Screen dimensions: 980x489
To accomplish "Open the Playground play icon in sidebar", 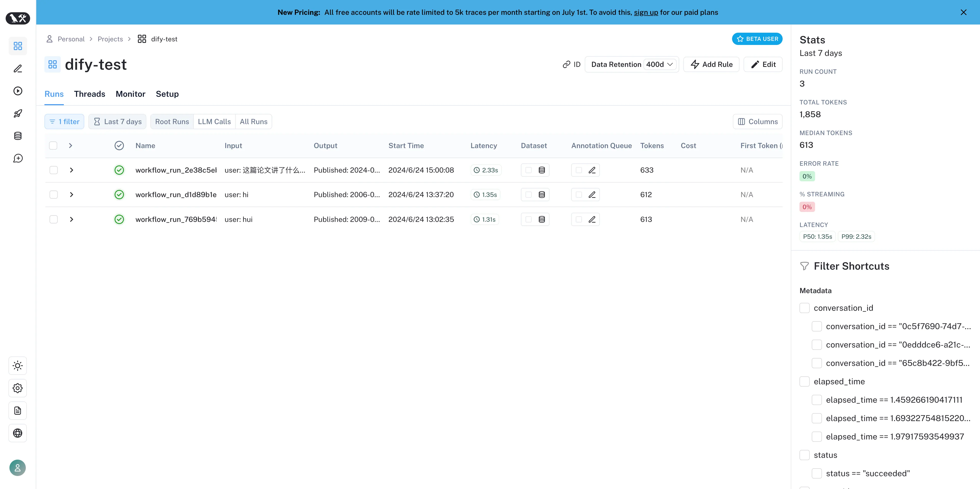I will click(x=18, y=91).
